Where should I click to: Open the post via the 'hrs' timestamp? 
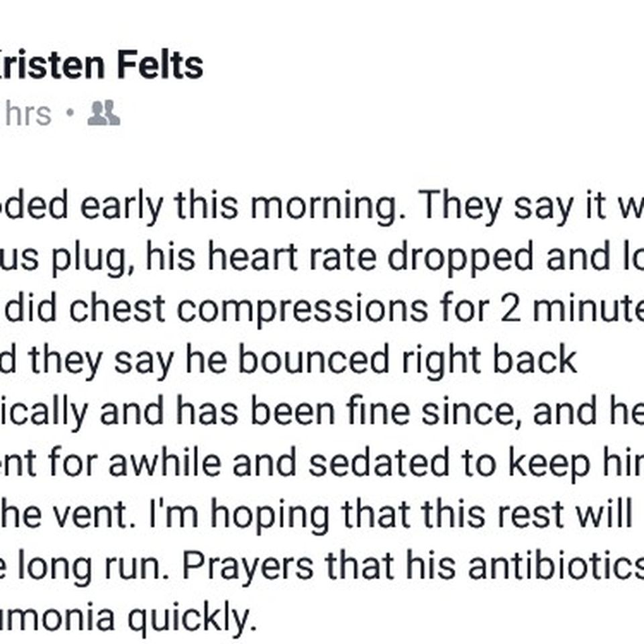click(x=28, y=114)
